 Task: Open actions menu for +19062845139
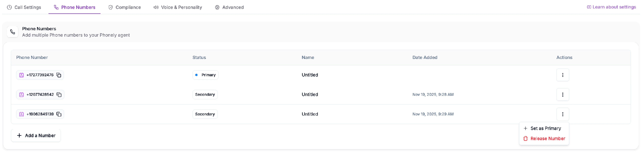click(563, 114)
